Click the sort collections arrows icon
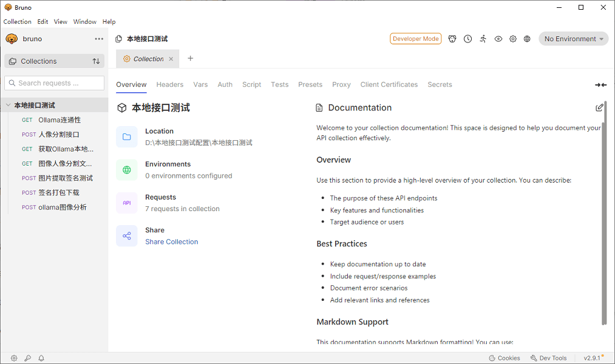This screenshot has height=364, width=615. (x=96, y=61)
